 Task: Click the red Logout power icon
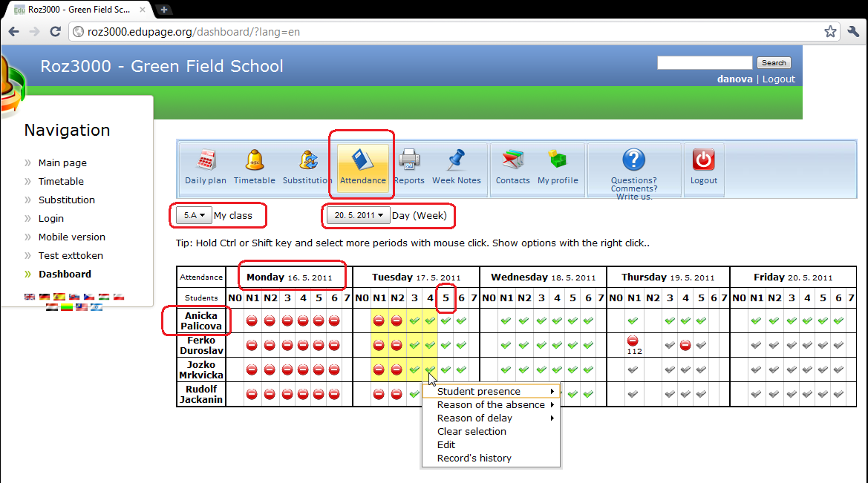[x=703, y=160]
